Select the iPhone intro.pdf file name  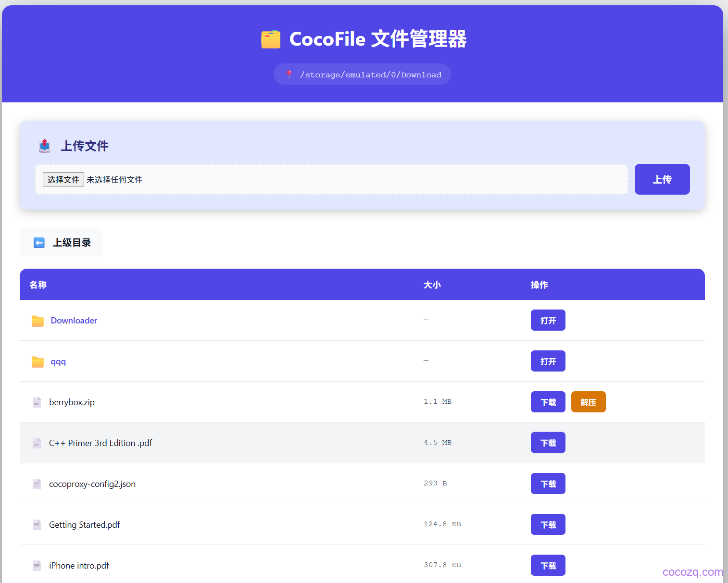tap(79, 566)
